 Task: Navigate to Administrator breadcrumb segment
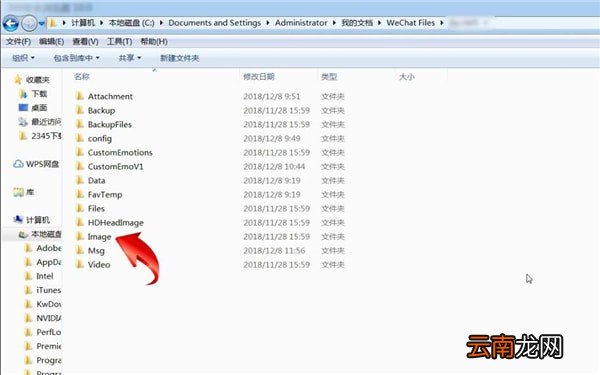click(x=301, y=23)
